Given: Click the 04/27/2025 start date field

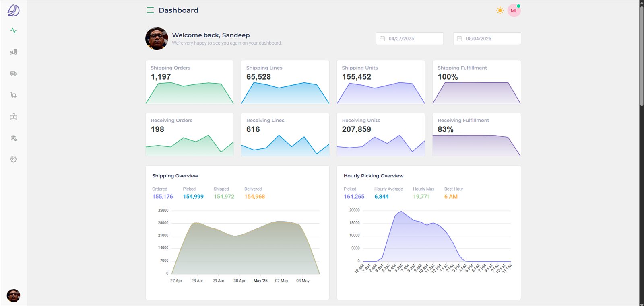Looking at the screenshot, I should point(410,39).
